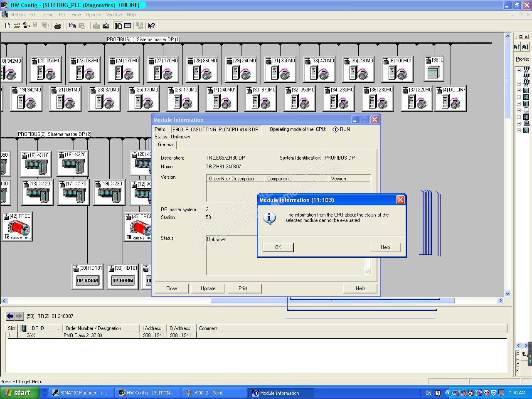Click the Print... button

click(x=244, y=288)
